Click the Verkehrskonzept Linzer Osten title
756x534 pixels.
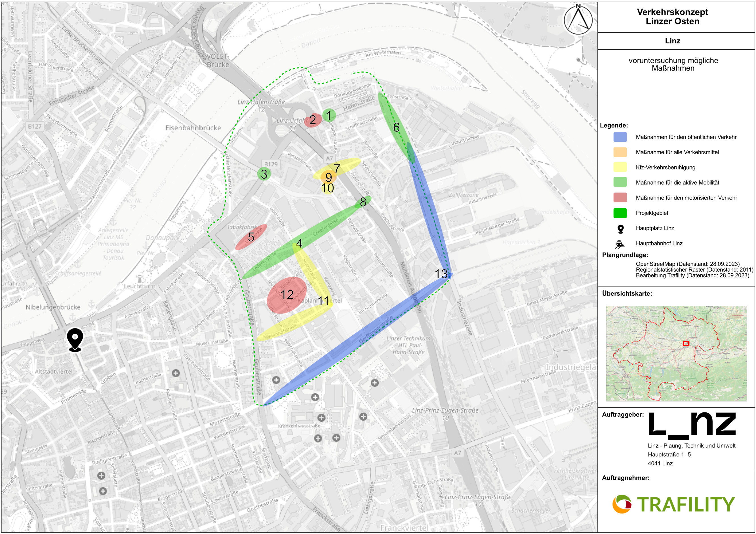tap(672, 16)
